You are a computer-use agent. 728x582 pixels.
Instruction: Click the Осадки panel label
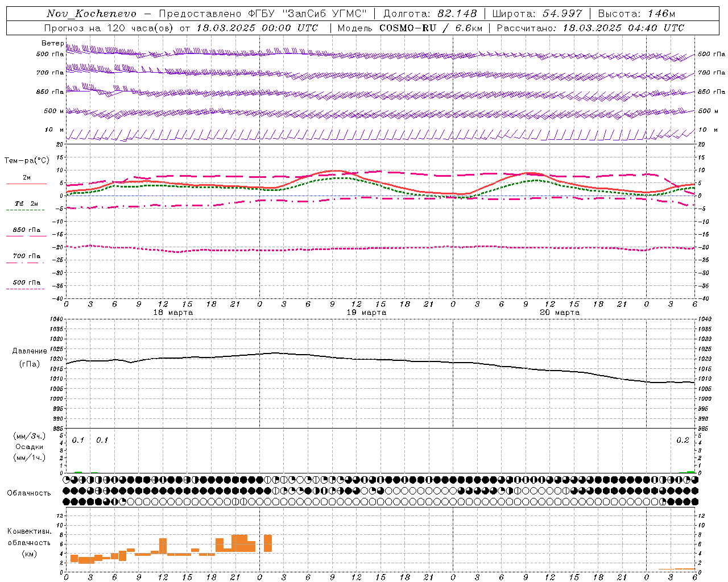point(29,447)
